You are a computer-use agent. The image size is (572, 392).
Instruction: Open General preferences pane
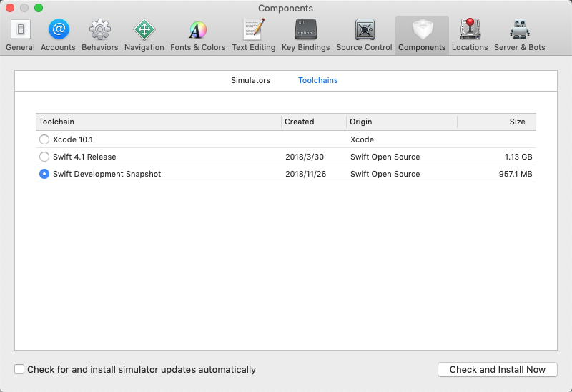[21, 35]
